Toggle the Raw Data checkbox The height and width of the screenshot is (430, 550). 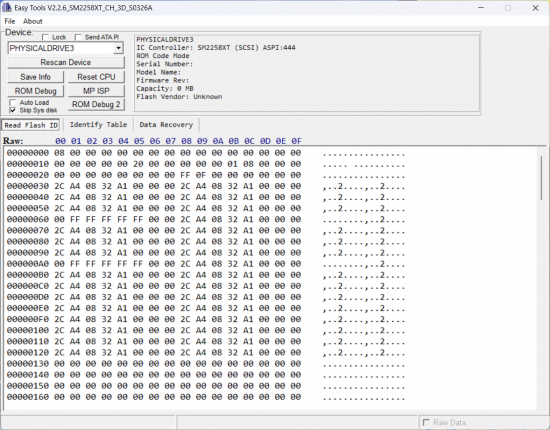[426, 422]
